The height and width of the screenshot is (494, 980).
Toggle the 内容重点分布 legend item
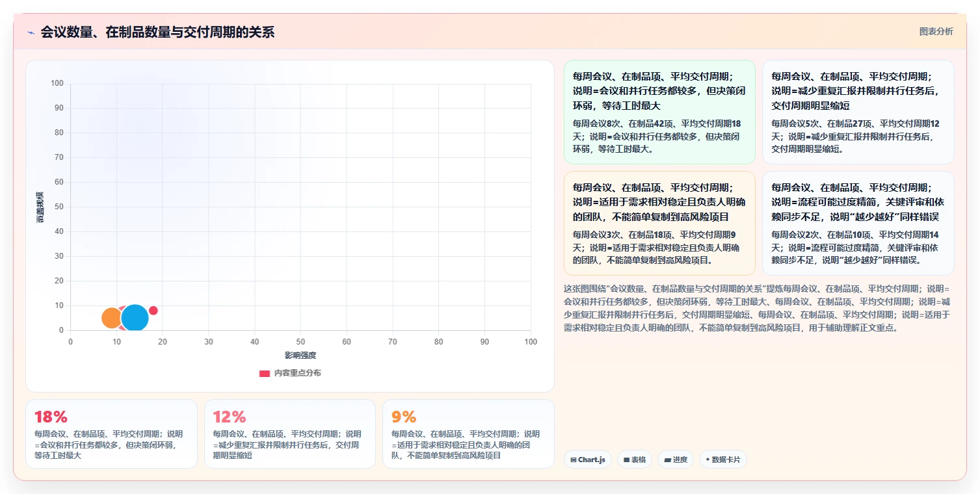(290, 373)
